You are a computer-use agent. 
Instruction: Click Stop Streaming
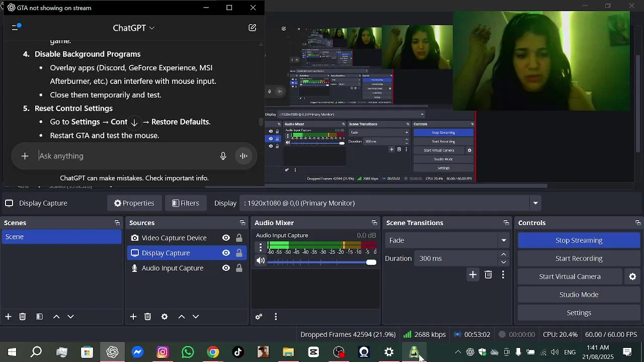[579, 240]
